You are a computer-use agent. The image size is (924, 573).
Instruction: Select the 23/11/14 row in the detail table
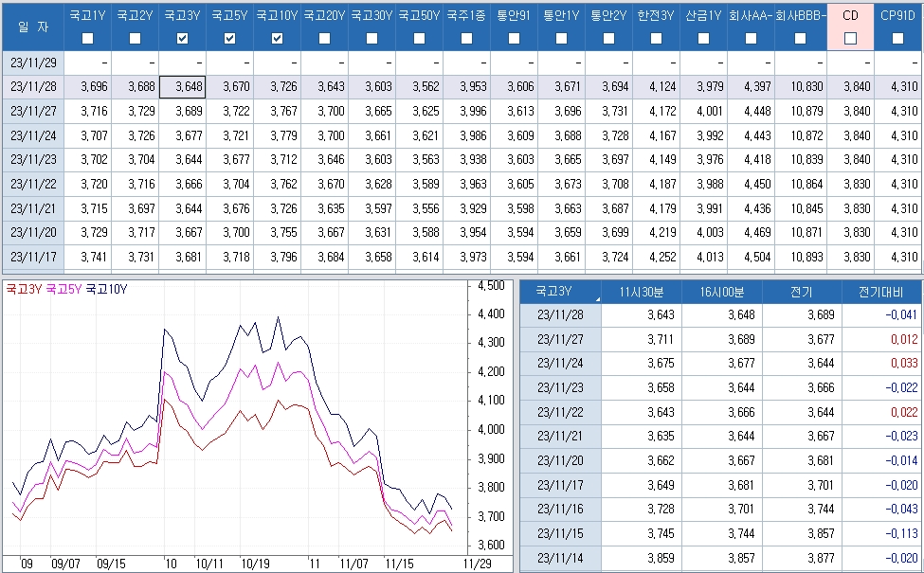click(x=560, y=559)
